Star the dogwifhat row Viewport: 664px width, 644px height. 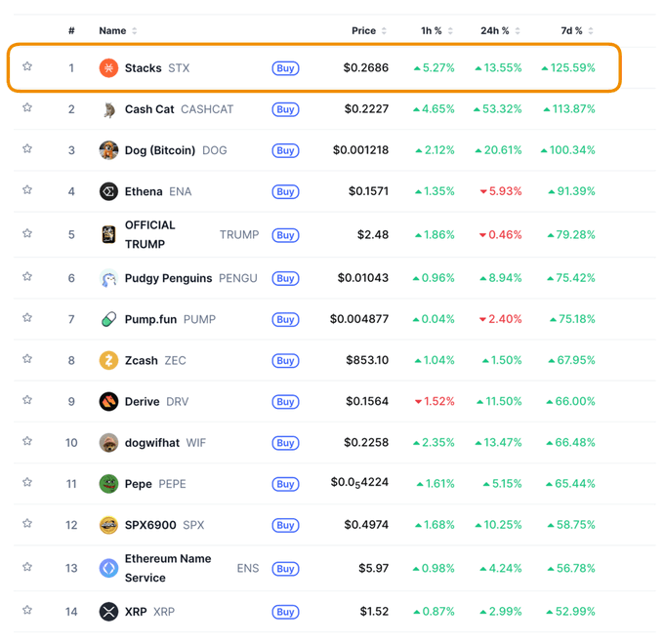pyautogui.click(x=27, y=441)
